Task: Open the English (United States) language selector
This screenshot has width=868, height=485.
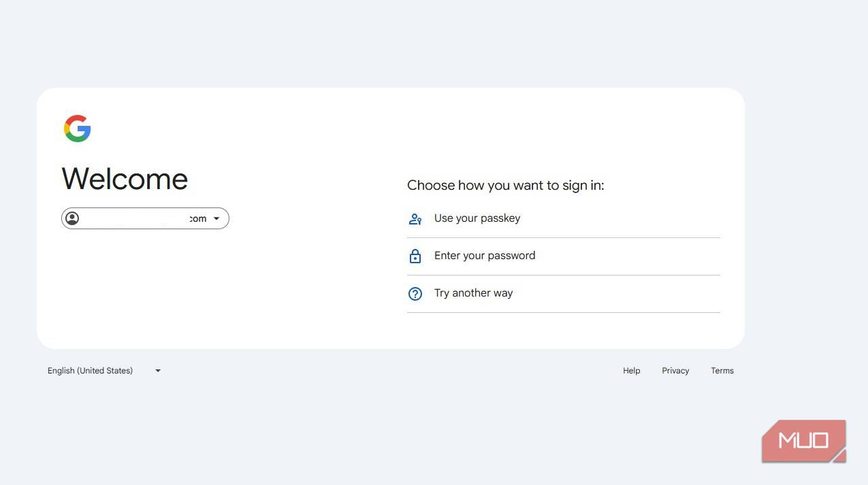Action: coord(89,370)
